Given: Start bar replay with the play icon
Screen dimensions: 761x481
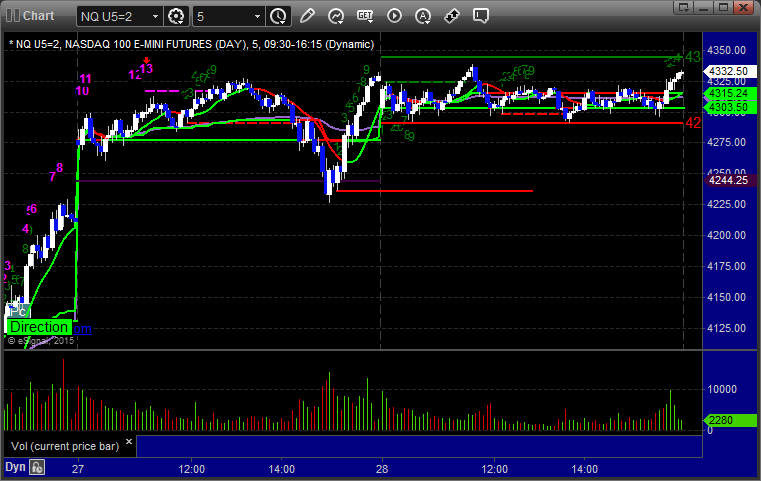Looking at the screenshot, I should (394, 16).
